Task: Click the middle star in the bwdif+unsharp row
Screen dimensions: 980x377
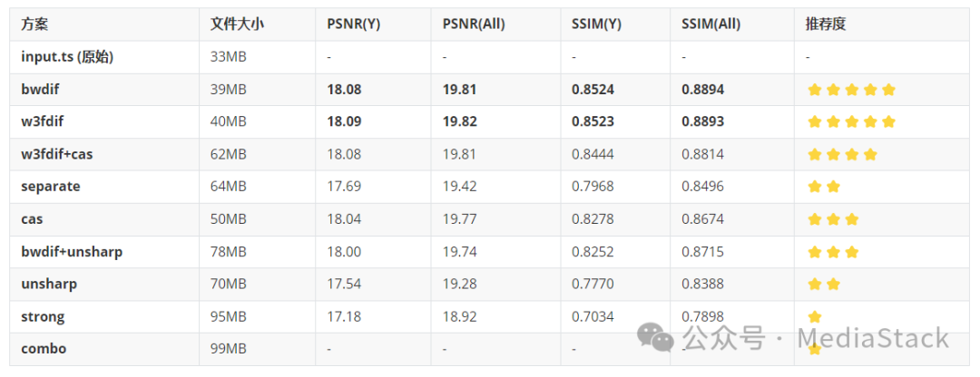Action: (833, 252)
